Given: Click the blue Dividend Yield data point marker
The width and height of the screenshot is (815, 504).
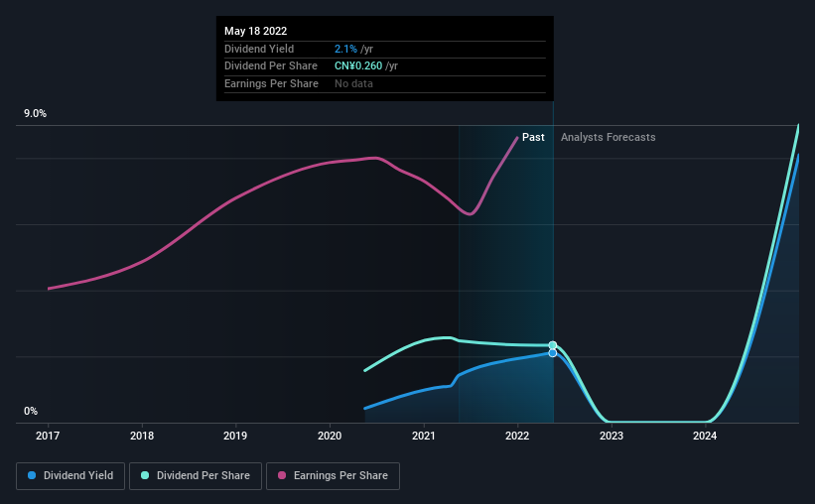Looking at the screenshot, I should (553, 353).
